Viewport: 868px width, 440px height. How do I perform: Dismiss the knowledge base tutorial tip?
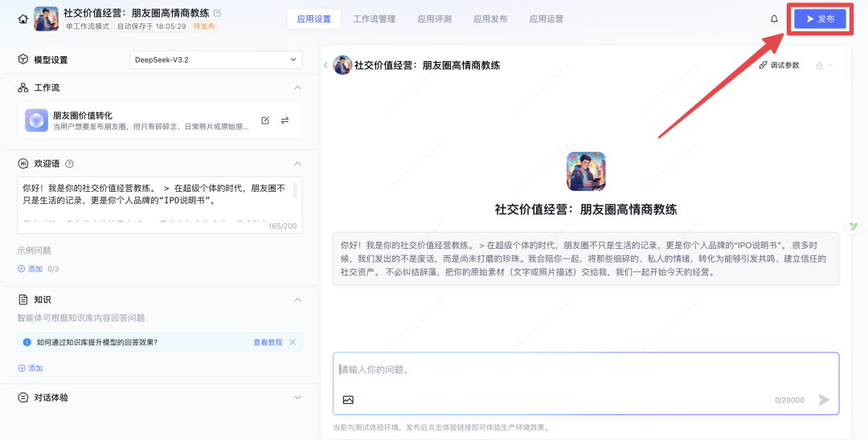293,342
